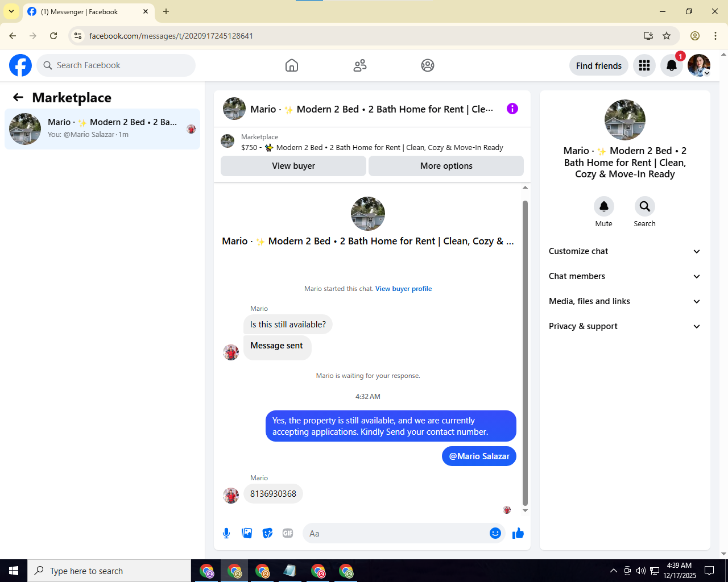Go back with the Marketplace back arrow
Viewport: 728px width, 582px height.
click(x=18, y=97)
